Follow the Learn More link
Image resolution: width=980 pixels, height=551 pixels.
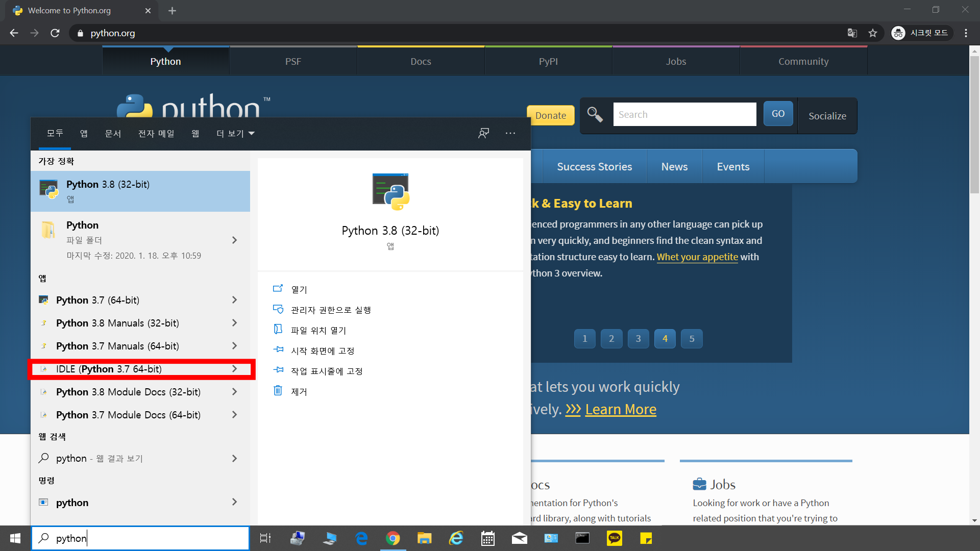point(621,409)
